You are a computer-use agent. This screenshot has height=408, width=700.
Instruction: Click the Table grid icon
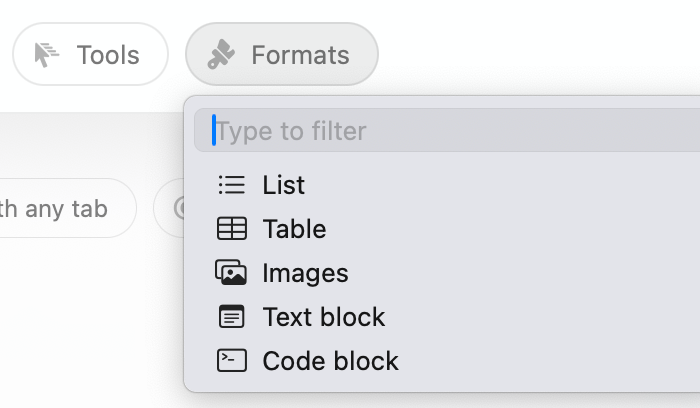pyautogui.click(x=232, y=229)
